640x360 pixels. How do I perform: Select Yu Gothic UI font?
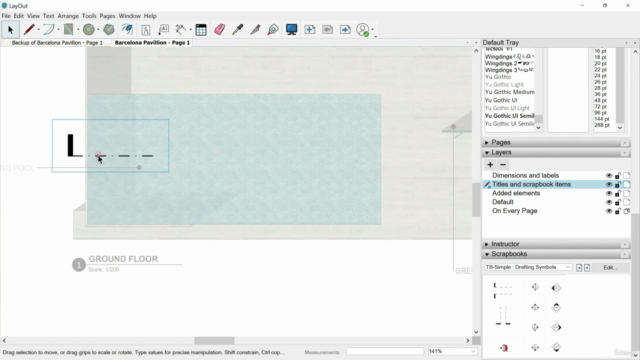click(501, 100)
